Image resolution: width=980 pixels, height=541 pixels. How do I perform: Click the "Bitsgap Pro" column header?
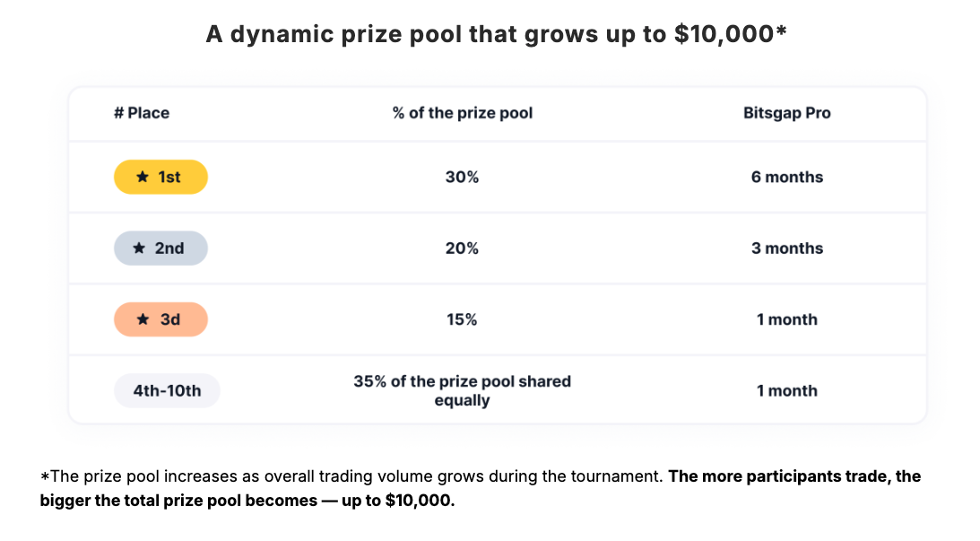786,113
